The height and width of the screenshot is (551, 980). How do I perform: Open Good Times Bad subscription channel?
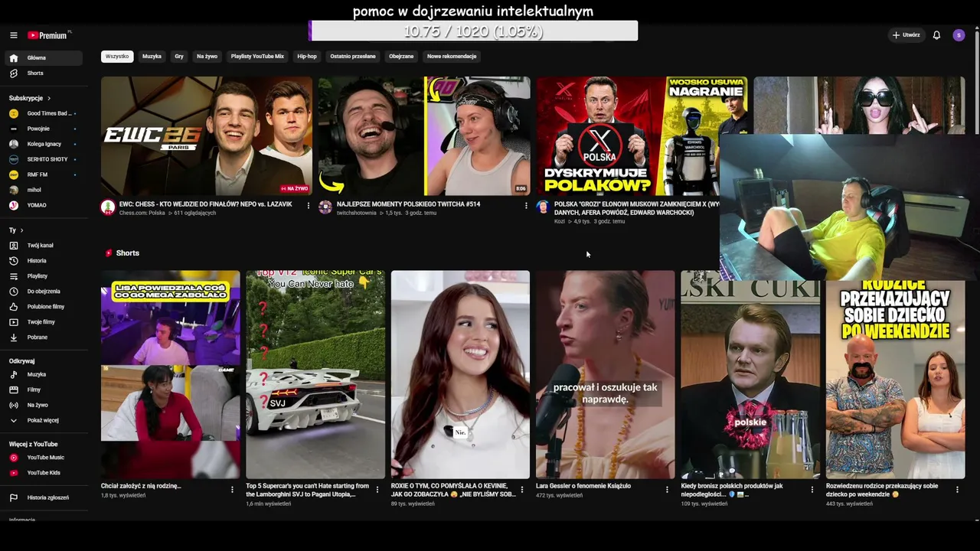click(x=44, y=114)
